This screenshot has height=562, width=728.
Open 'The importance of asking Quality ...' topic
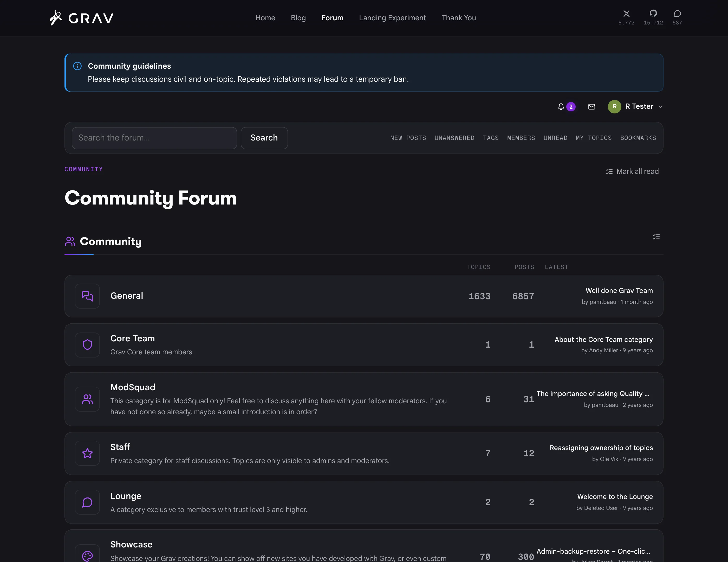593,394
